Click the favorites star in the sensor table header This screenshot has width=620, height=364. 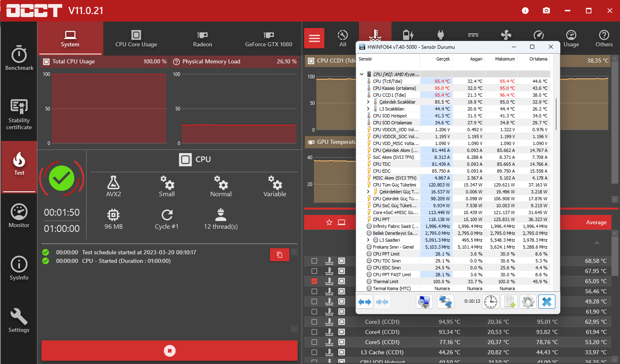pos(329,222)
